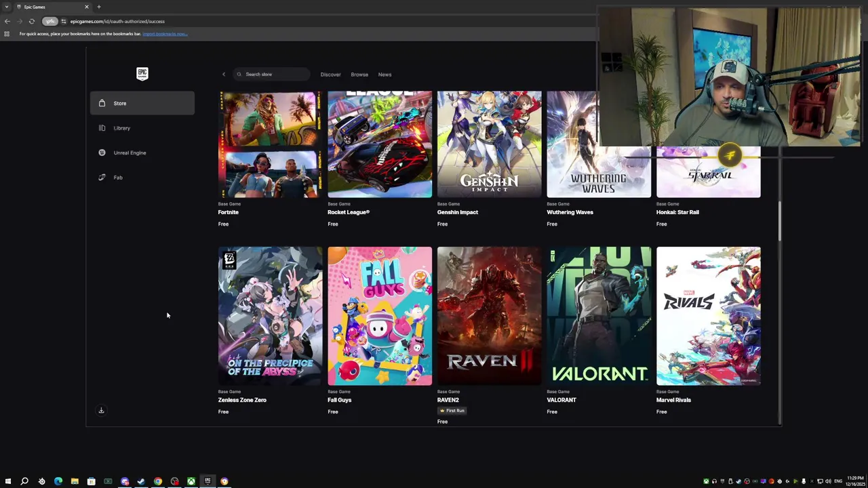Open Windows taskbar search
The image size is (868, 488).
pyautogui.click(x=24, y=481)
